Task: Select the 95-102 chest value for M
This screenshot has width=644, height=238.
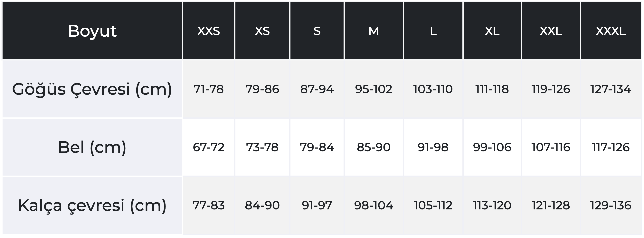Action: [374, 89]
